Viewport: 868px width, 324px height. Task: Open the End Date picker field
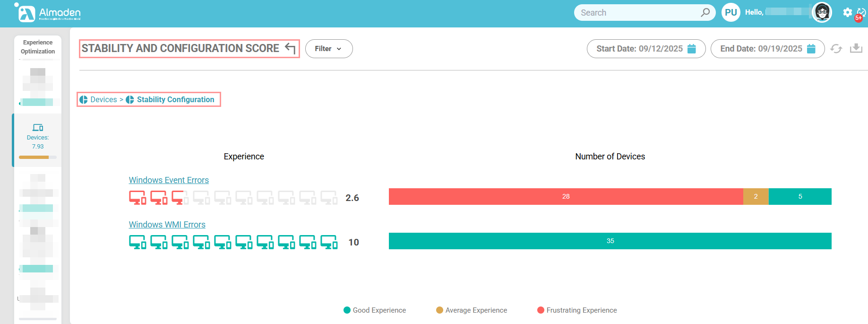click(767, 49)
